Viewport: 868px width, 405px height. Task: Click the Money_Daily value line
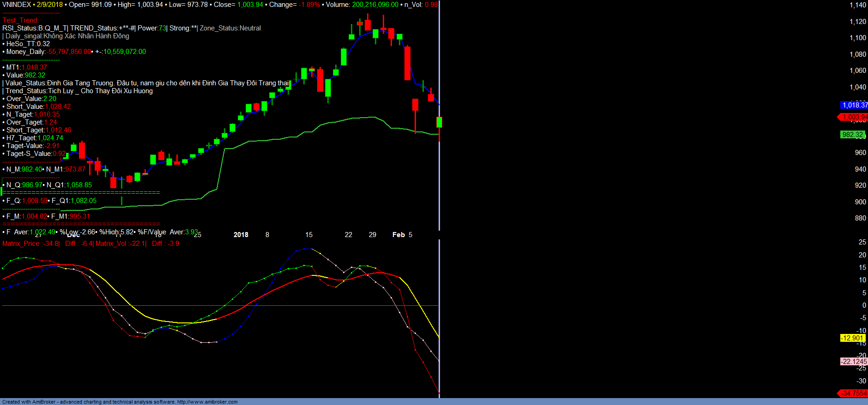[74, 52]
